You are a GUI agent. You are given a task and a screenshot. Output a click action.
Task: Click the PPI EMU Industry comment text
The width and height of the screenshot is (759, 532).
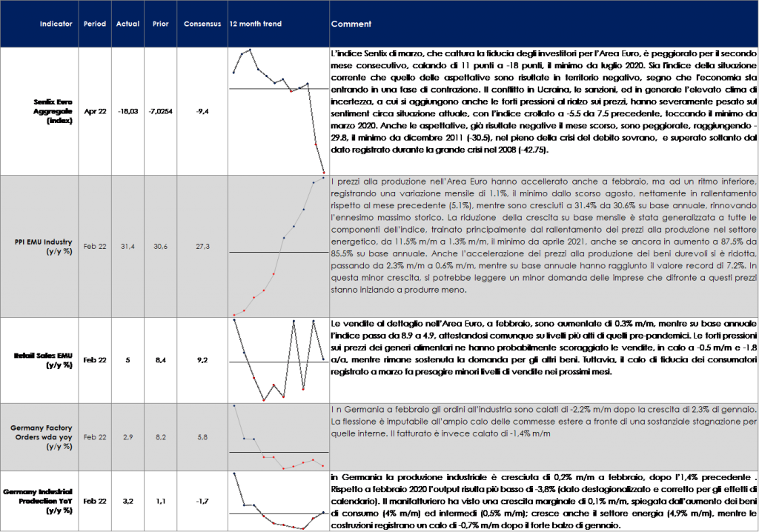click(543, 236)
